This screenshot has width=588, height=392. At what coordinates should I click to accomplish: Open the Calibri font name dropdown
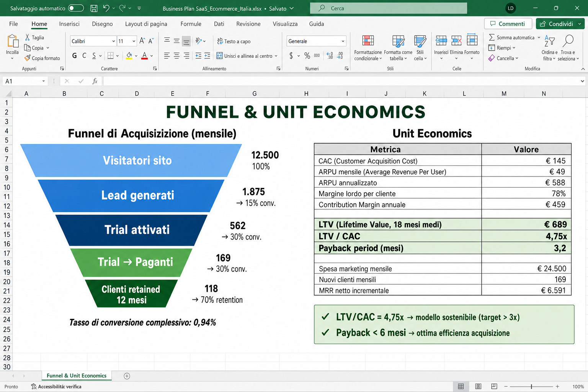113,41
